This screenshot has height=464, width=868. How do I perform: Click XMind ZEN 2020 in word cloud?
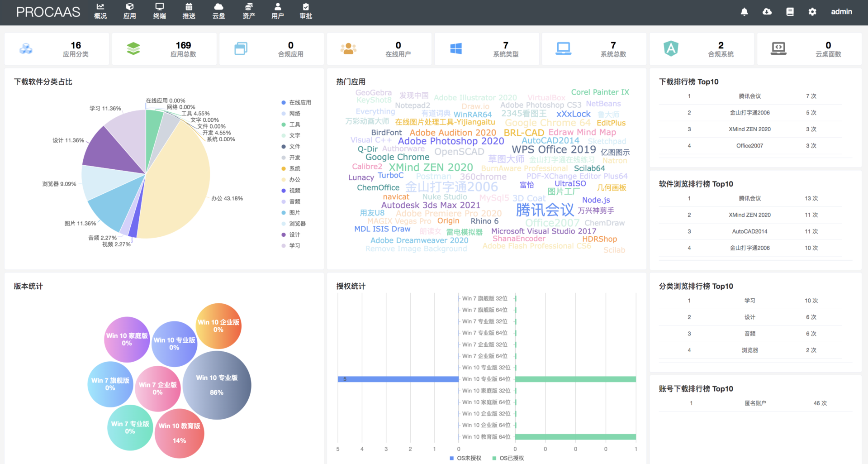431,167
